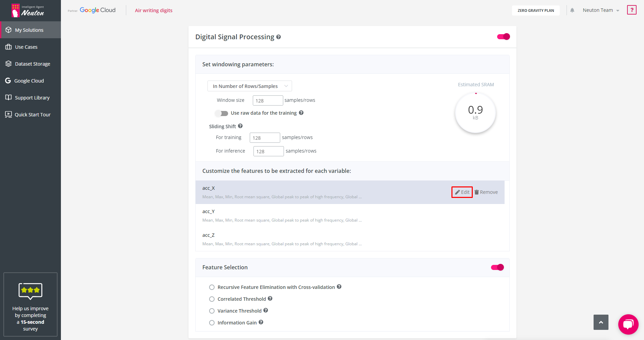This screenshot has width=644, height=340.
Task: Expand the Neuton Team account menu
Action: (601, 10)
